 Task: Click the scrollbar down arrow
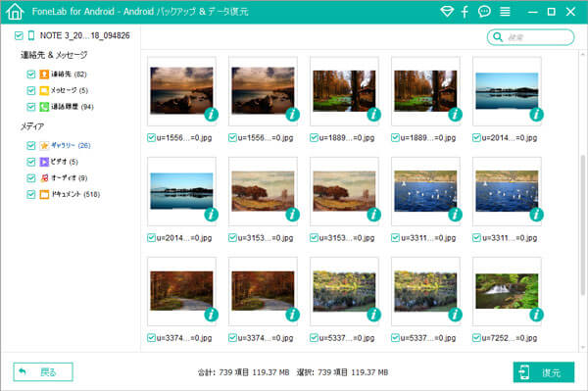pyautogui.click(x=583, y=347)
